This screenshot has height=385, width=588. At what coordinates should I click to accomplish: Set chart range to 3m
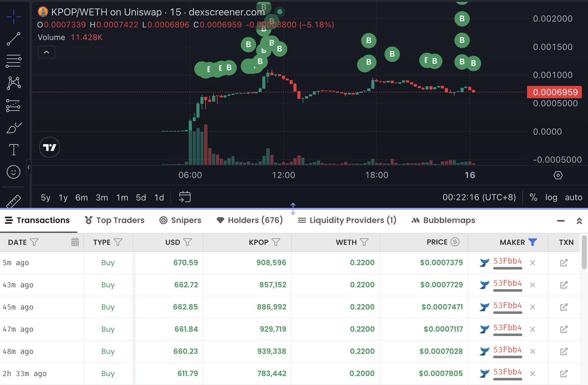(x=102, y=198)
